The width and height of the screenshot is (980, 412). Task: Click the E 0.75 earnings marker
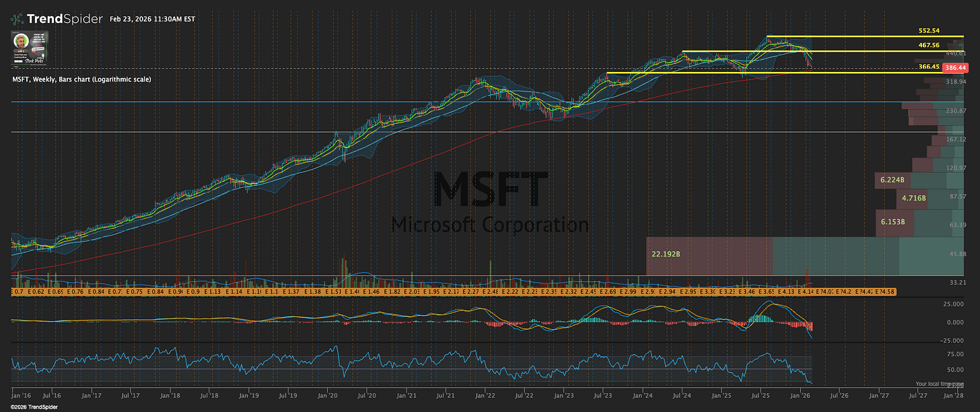tap(135, 291)
